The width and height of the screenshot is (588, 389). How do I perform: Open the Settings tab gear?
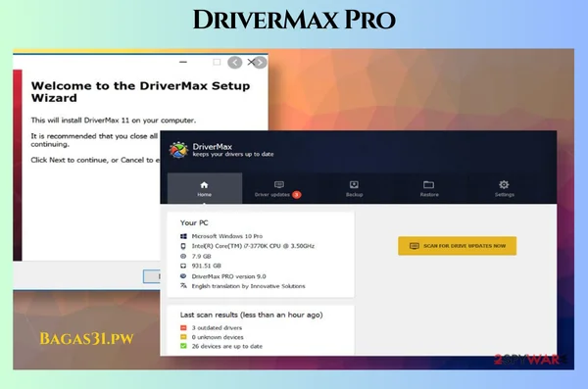click(504, 184)
